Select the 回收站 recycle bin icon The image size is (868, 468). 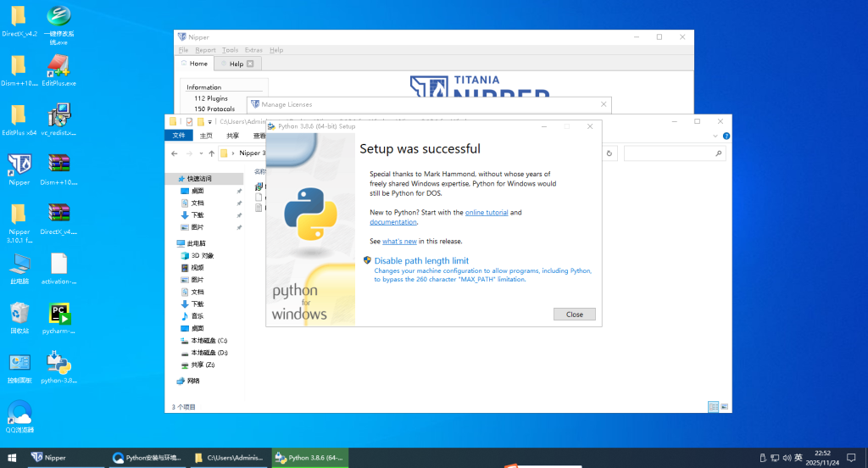pyautogui.click(x=19, y=314)
